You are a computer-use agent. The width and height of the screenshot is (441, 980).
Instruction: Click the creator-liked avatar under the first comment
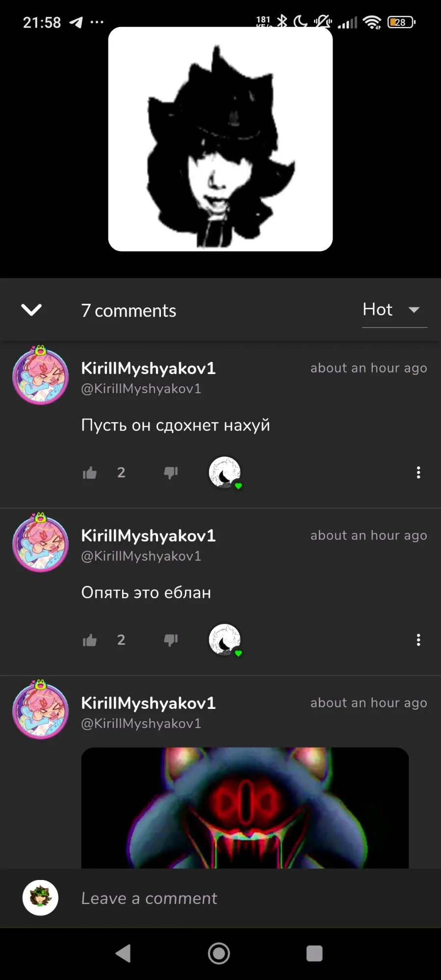click(x=225, y=473)
